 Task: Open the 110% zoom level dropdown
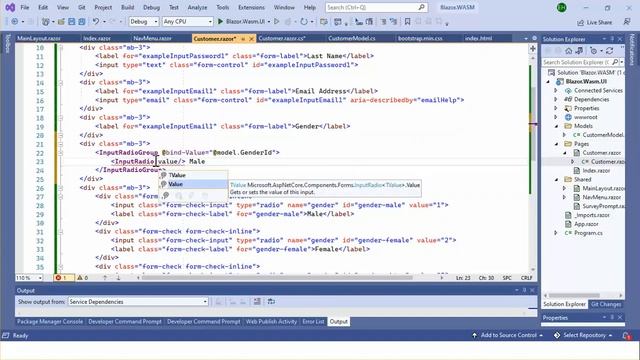29,278
